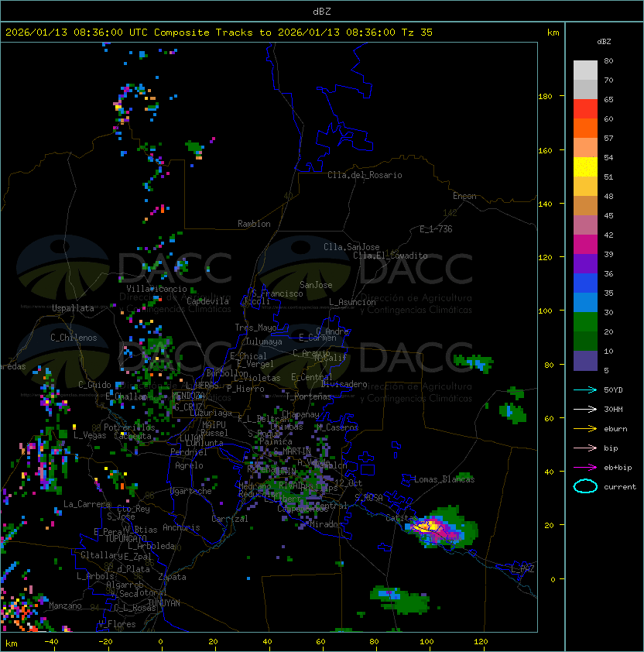The height and width of the screenshot is (652, 644).
Task: Pick the light grey 80-70 dBZ swatch
Action: coord(585,70)
